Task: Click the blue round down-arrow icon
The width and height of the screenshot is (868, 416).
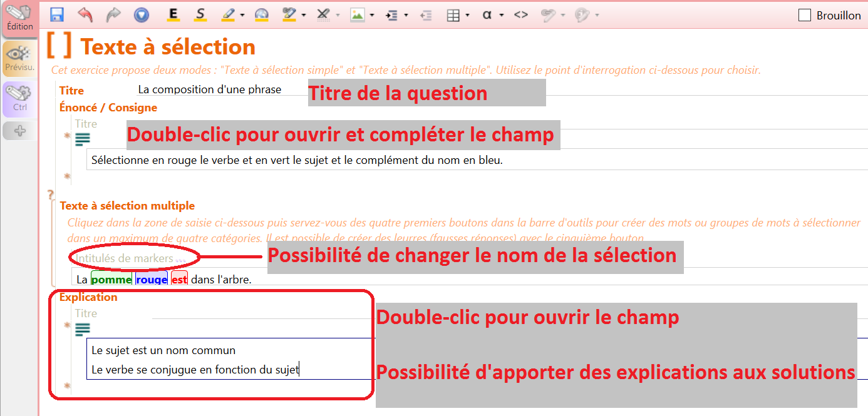Action: coord(142,15)
